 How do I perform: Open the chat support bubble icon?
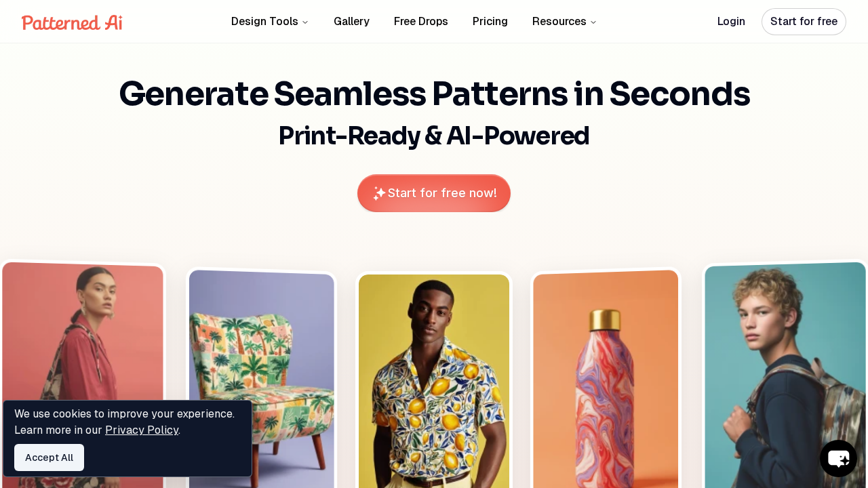point(838,459)
